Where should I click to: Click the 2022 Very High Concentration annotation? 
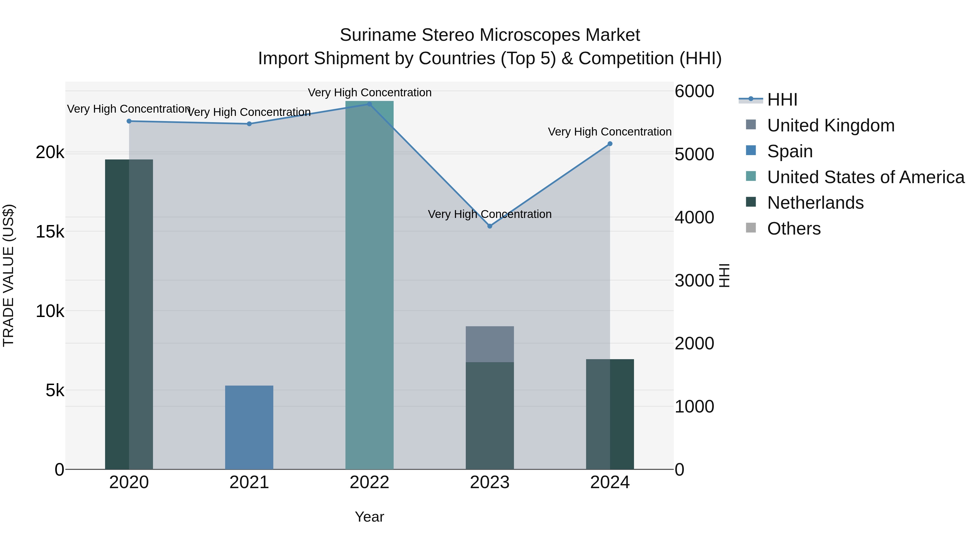[x=369, y=93]
